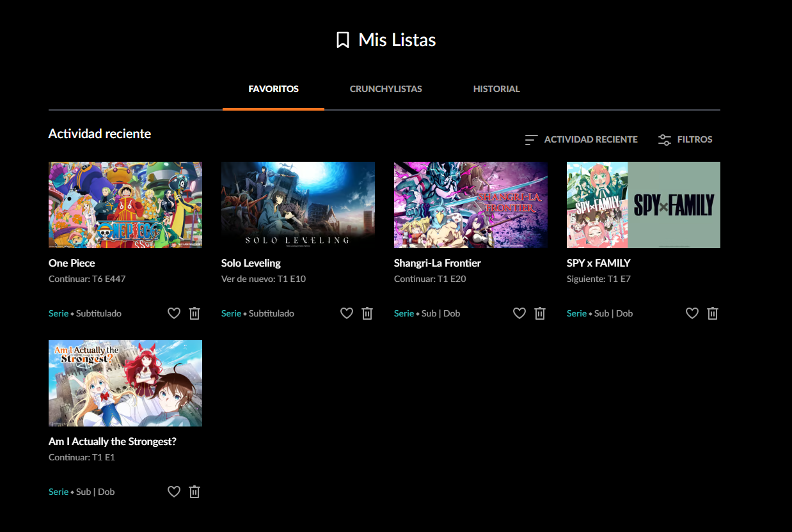Toggle SPY x FAMILY heart icon

(692, 313)
